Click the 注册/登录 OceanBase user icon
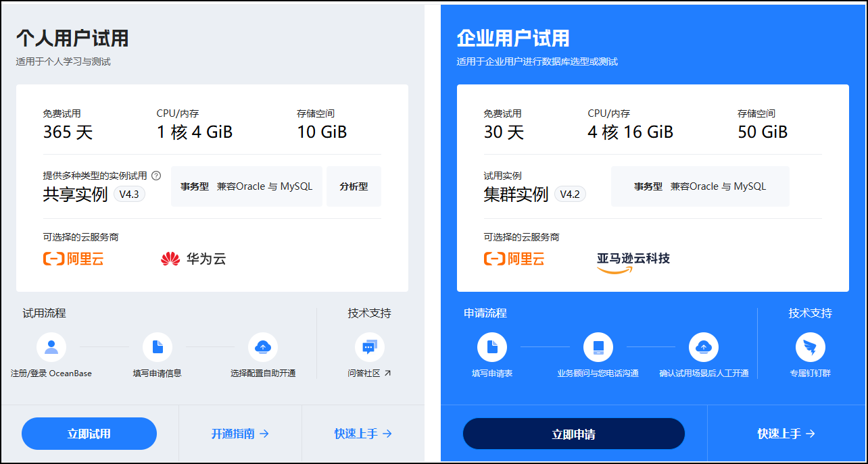 tap(51, 347)
